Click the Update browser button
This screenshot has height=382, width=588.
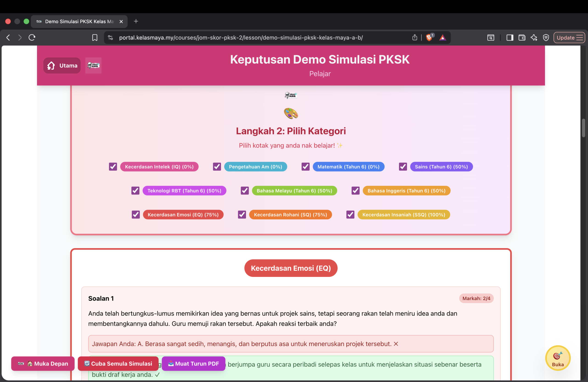pos(569,37)
